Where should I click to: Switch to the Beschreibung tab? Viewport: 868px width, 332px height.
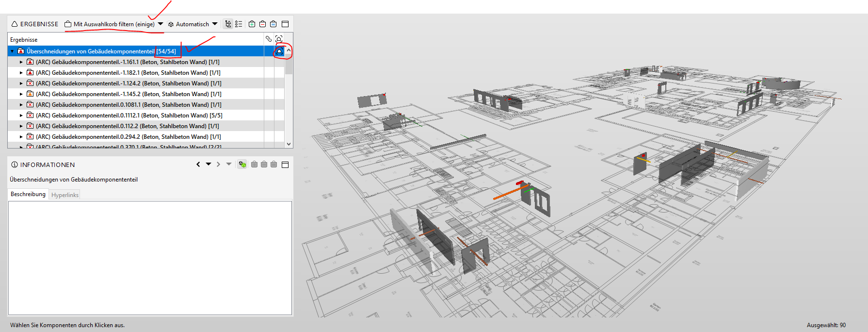(28, 194)
